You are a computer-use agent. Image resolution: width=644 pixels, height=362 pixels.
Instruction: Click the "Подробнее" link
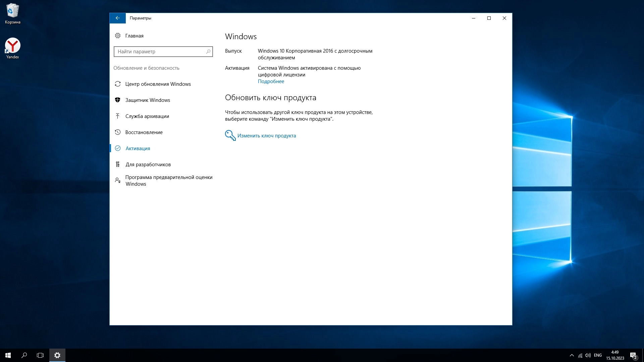click(x=271, y=81)
